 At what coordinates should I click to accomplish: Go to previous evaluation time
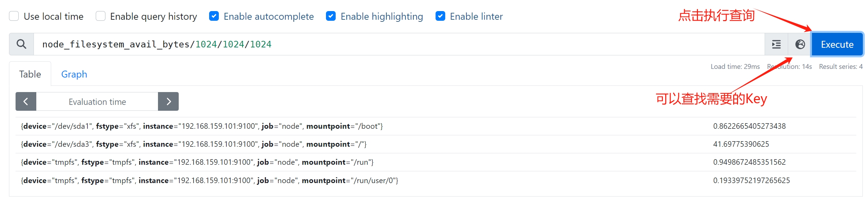[26, 101]
